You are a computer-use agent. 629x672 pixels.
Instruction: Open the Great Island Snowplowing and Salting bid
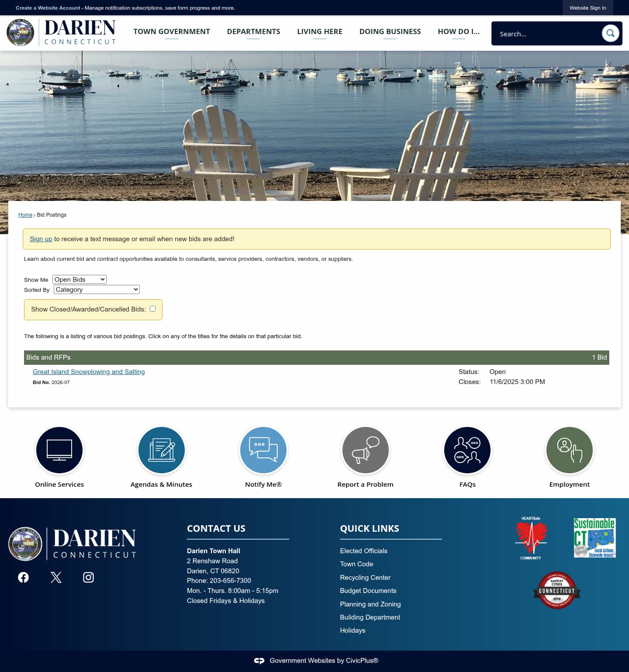89,372
